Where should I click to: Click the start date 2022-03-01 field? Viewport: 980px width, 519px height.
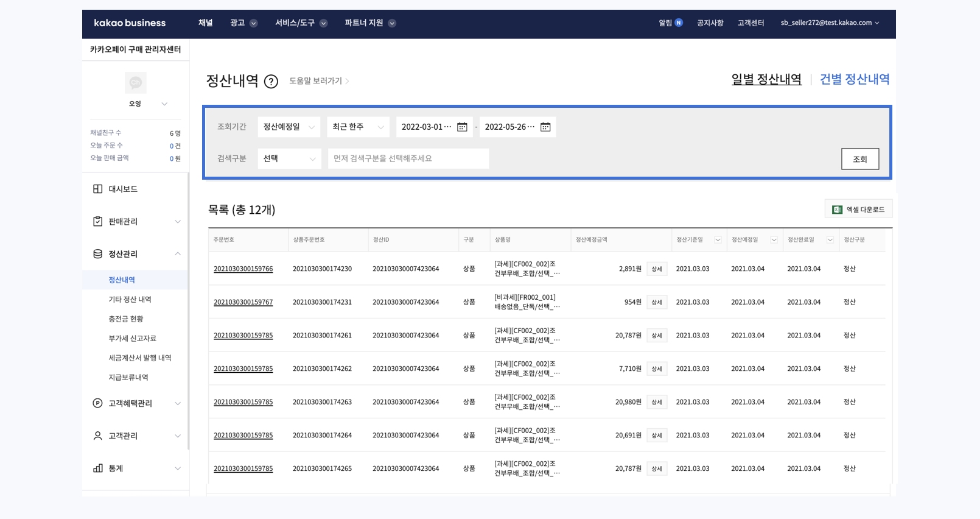[x=434, y=127]
